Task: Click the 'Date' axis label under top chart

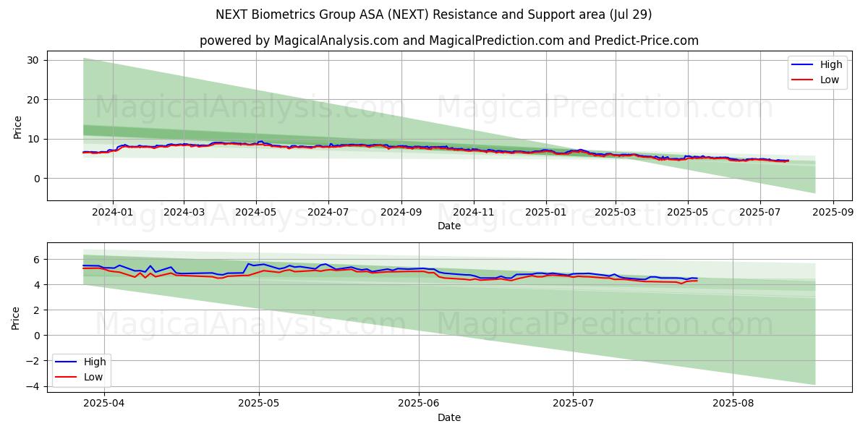Action: (x=449, y=226)
